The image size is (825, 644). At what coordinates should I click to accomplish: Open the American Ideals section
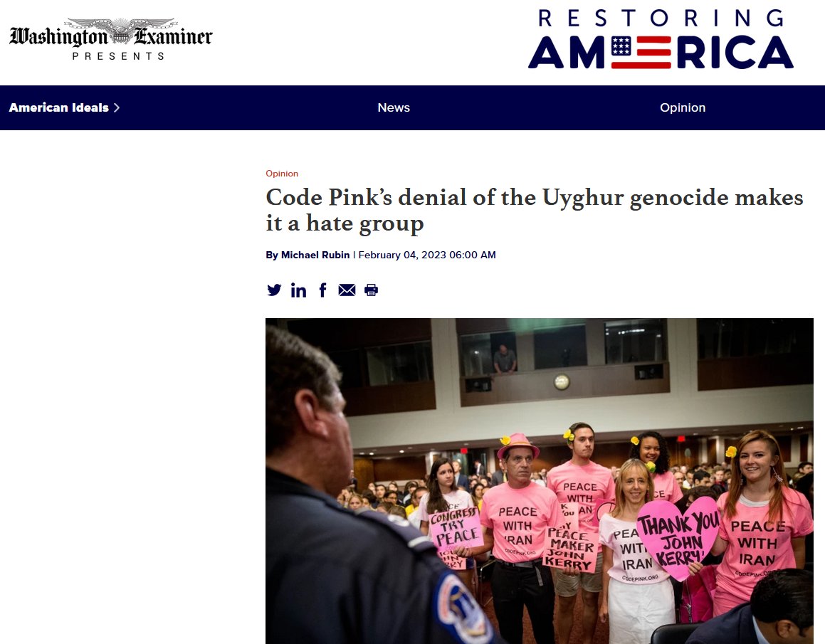pyautogui.click(x=59, y=107)
